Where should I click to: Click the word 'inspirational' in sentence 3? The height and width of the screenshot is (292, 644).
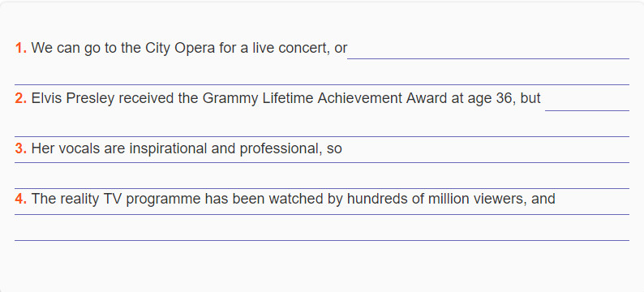pyautogui.click(x=168, y=149)
